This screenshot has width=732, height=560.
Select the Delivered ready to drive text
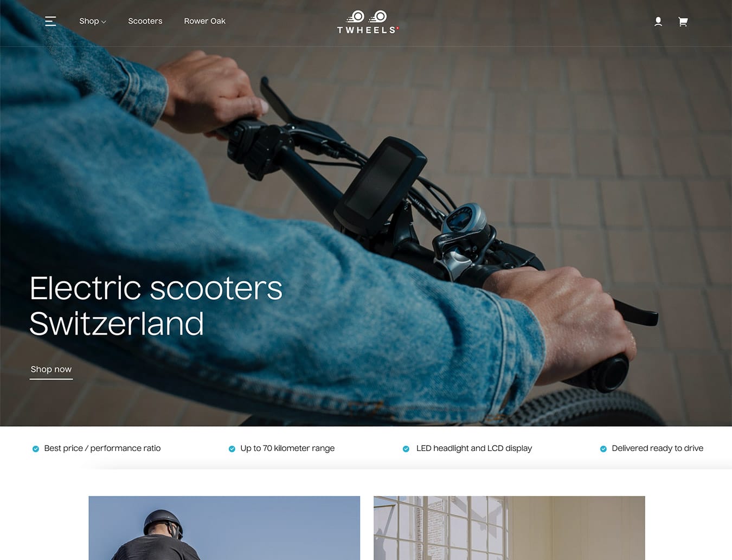coord(658,448)
